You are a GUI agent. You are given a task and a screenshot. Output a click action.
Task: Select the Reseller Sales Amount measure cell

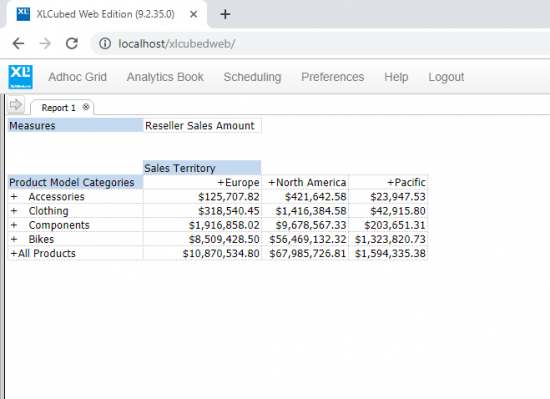click(x=202, y=126)
